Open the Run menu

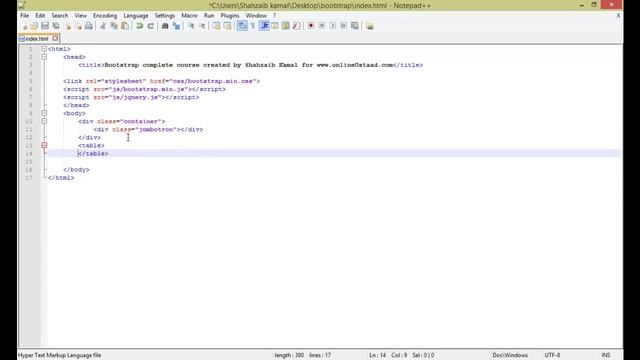(209, 16)
